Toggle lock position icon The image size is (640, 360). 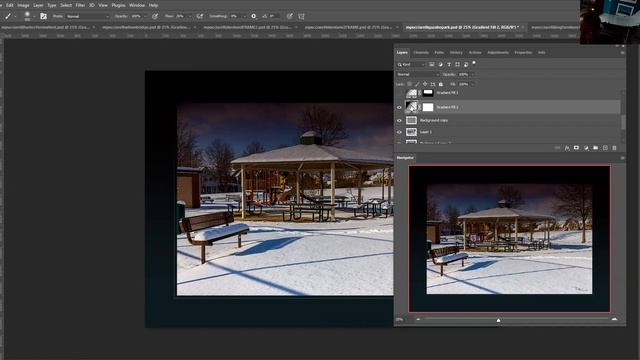point(425,84)
